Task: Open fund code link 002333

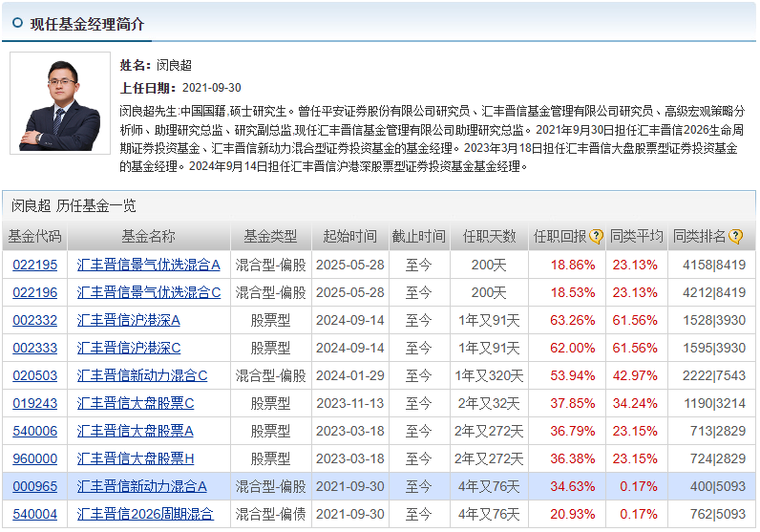Action: (35, 348)
